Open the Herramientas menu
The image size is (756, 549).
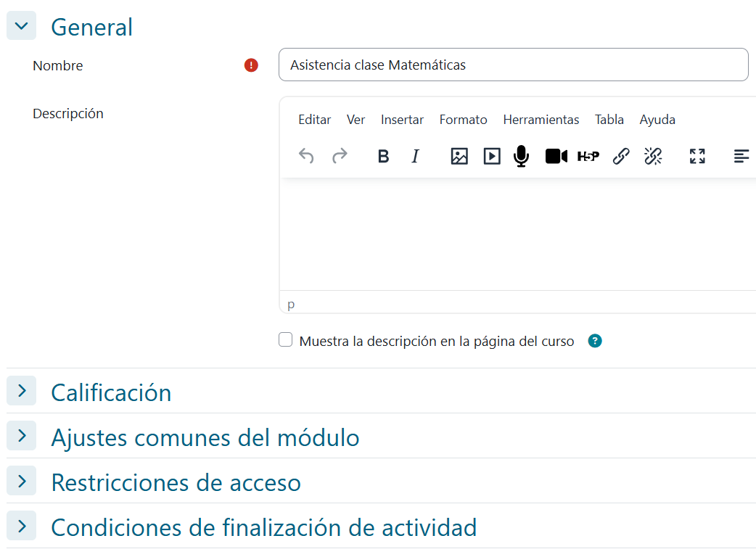coord(541,120)
